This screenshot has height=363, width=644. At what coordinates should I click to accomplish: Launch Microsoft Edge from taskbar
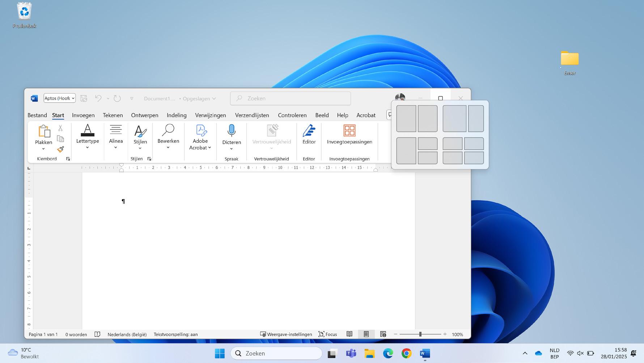click(388, 353)
